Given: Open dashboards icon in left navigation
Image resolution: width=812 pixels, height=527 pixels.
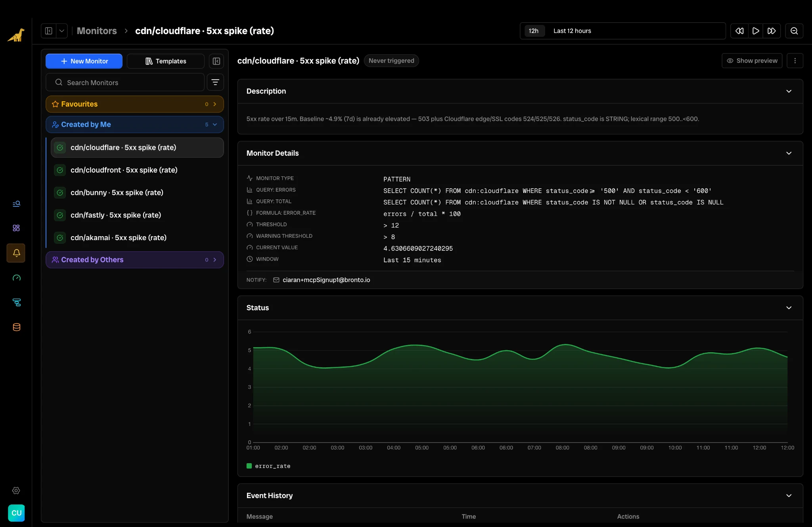Looking at the screenshot, I should [16, 228].
